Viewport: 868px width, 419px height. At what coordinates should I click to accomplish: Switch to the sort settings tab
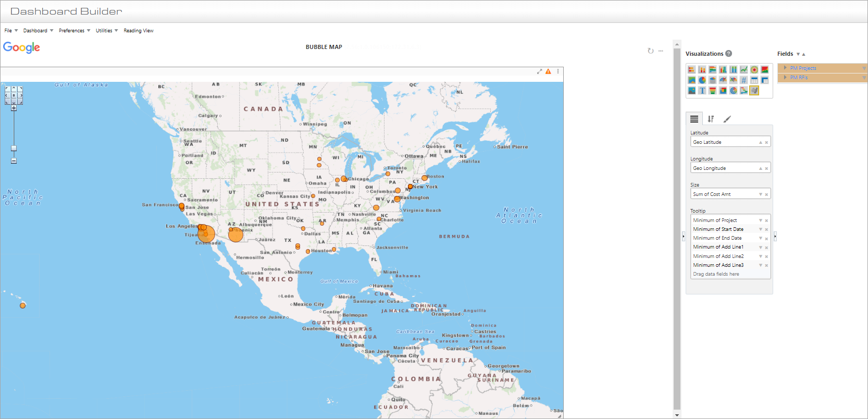711,119
